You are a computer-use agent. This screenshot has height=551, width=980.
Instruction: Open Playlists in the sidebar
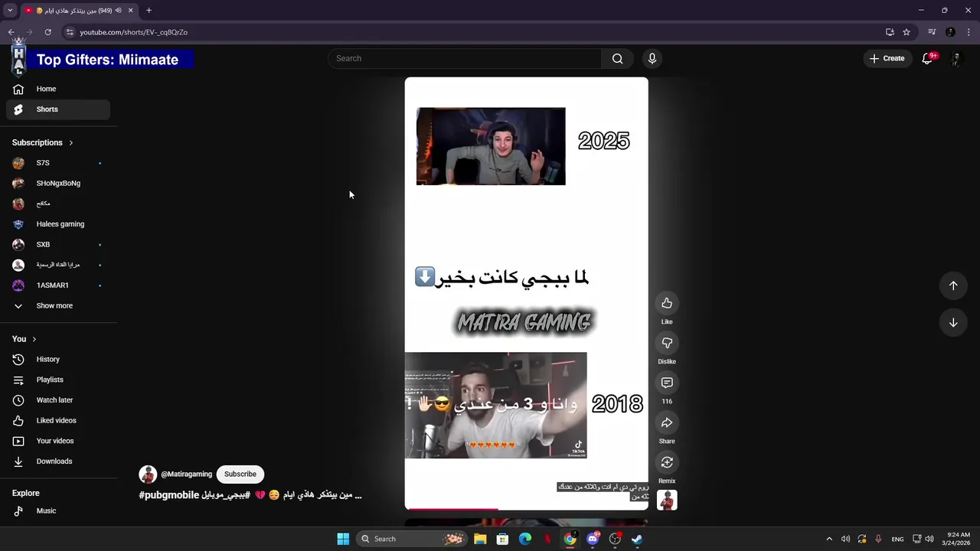(58, 380)
